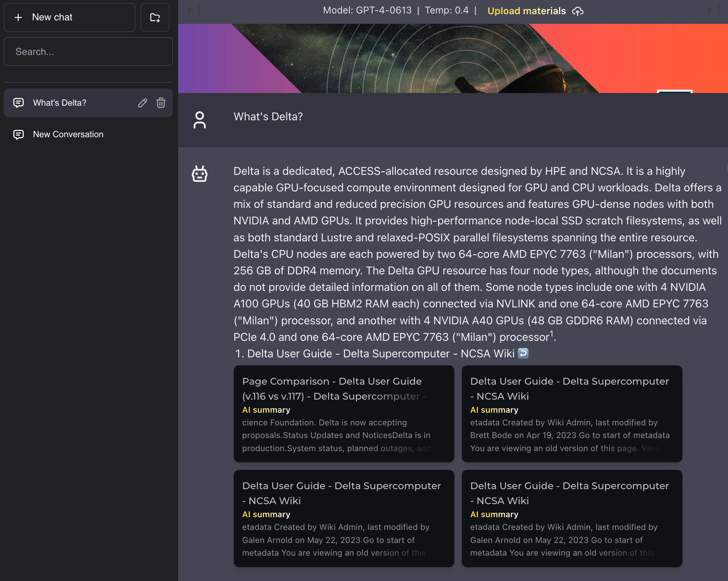Open Upload materials
Image resolution: width=728 pixels, height=581 pixels.
tap(526, 11)
